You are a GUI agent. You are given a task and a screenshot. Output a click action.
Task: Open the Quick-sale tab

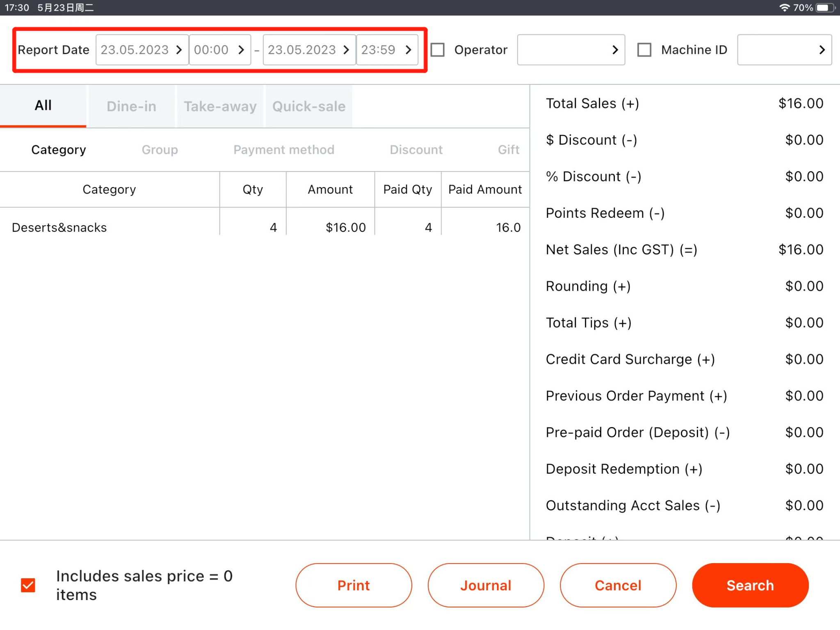coord(308,106)
